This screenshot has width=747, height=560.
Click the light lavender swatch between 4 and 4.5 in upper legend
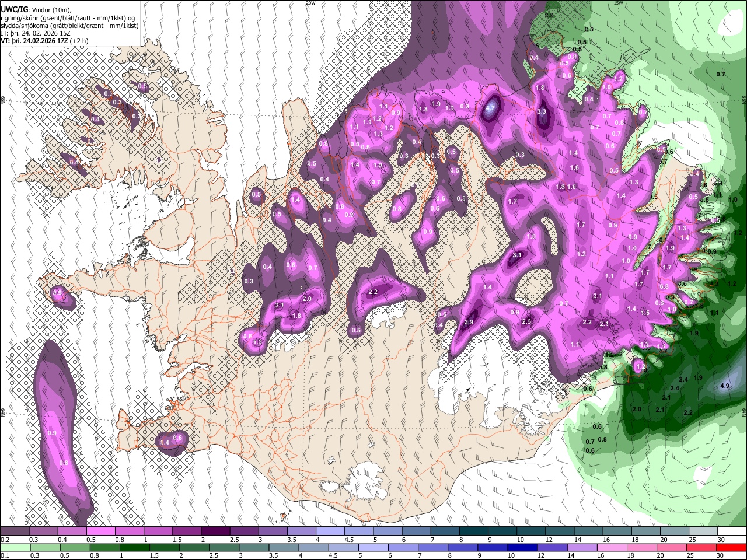click(x=330, y=531)
